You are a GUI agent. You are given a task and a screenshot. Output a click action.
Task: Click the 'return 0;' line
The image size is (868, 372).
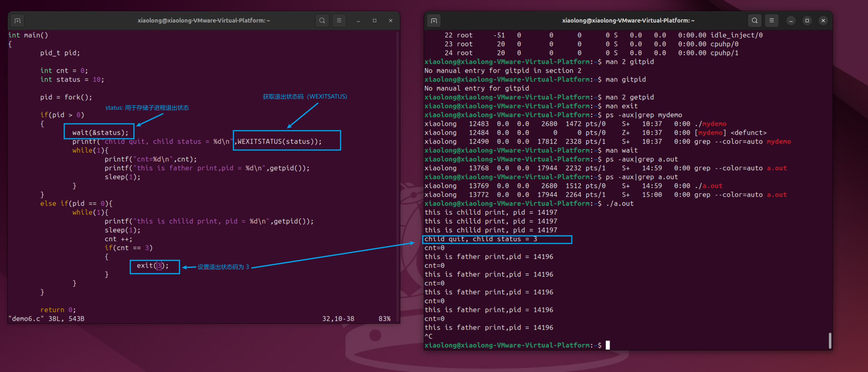[x=58, y=310]
